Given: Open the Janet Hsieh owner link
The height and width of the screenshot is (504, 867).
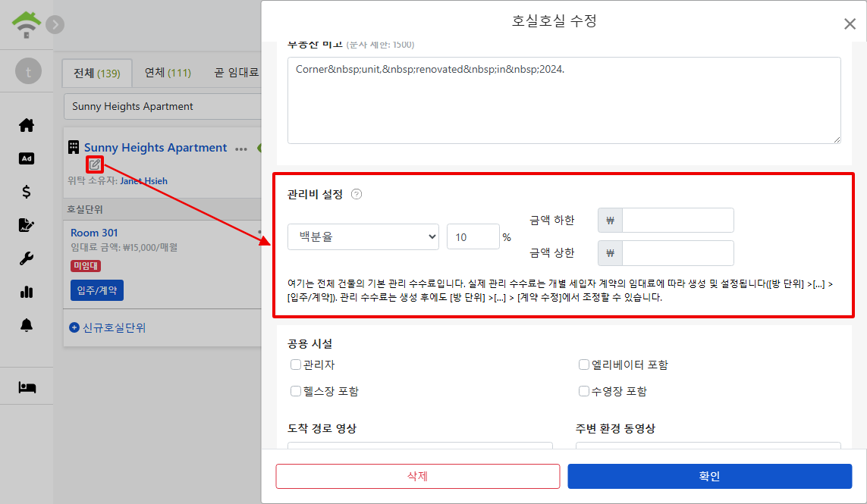Looking at the screenshot, I should (x=144, y=180).
